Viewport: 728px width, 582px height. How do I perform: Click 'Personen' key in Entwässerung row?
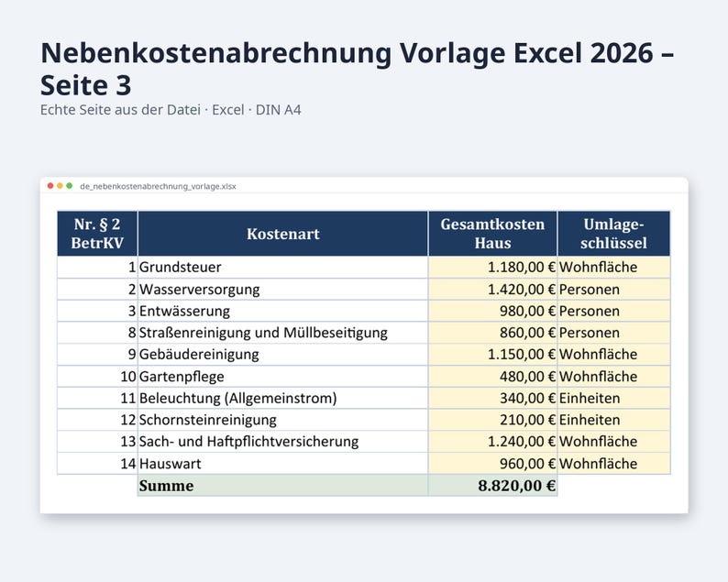[613, 311]
